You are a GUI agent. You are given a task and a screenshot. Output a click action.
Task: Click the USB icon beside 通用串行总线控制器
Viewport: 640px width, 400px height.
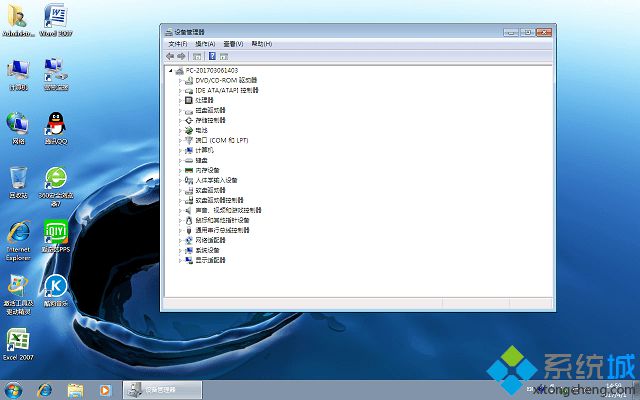(x=189, y=231)
